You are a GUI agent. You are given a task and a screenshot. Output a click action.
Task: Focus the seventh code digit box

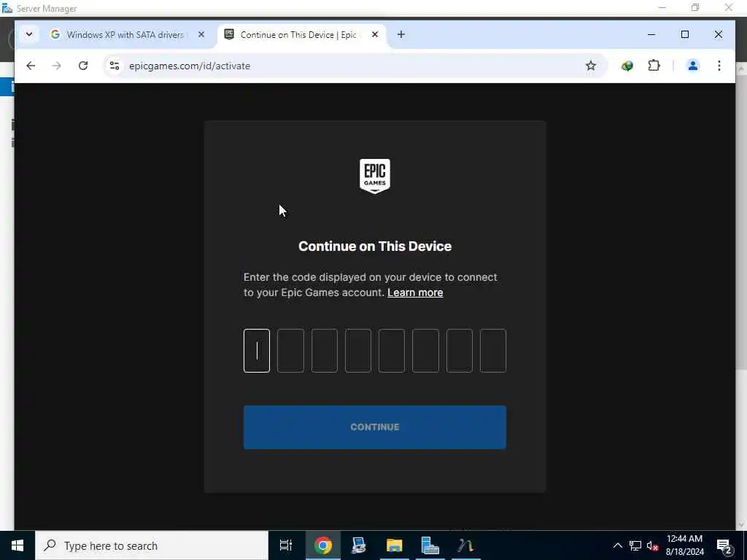pos(460,351)
